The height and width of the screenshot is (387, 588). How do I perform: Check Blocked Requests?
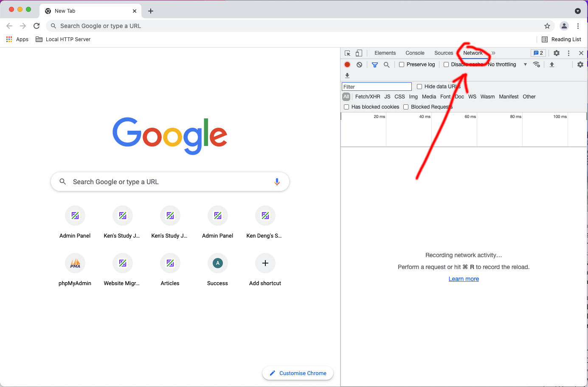pos(406,107)
